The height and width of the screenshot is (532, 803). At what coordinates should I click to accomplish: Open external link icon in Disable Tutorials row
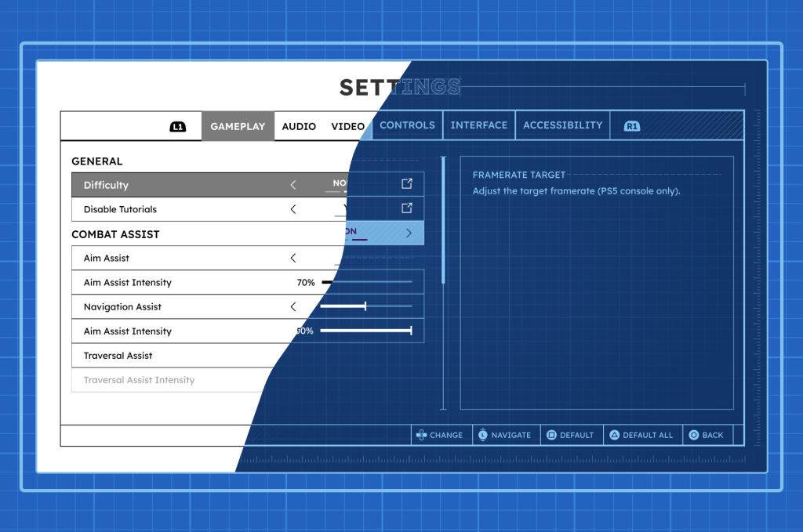click(x=407, y=208)
